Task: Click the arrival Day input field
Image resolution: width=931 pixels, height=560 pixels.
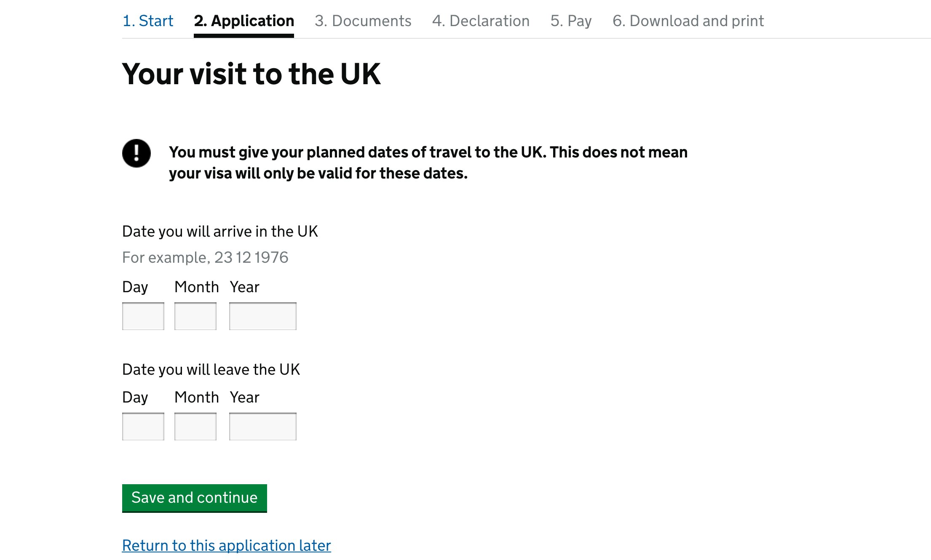Action: (143, 315)
